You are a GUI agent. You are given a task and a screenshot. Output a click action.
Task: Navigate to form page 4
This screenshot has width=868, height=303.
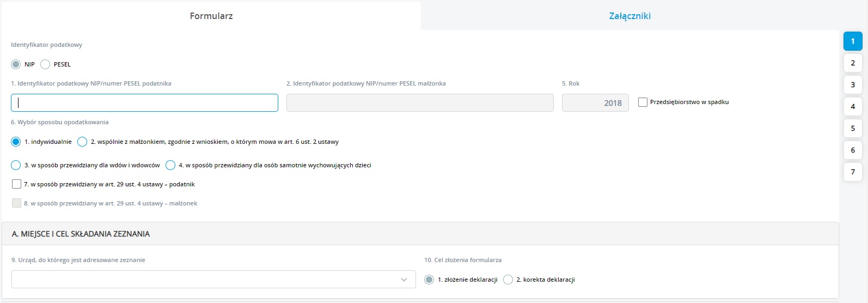click(x=853, y=107)
